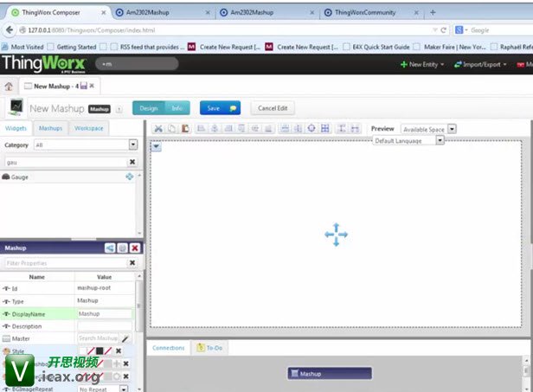Click the Description value field
Screen dimensions: 533x392
click(x=105, y=326)
